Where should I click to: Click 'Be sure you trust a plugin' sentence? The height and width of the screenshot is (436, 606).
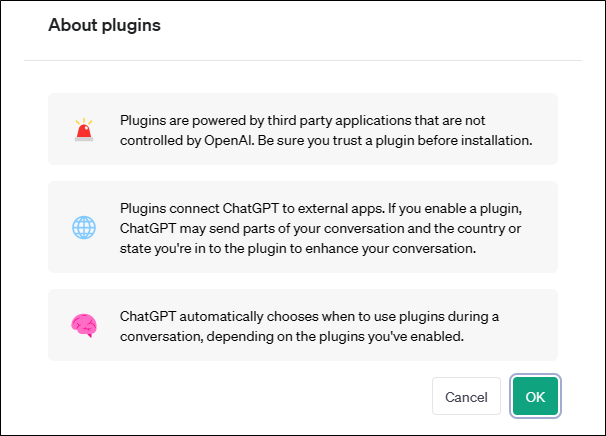point(395,140)
